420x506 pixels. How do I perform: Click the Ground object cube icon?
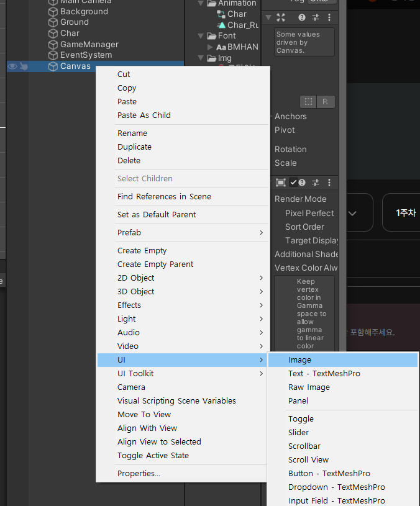coord(53,22)
